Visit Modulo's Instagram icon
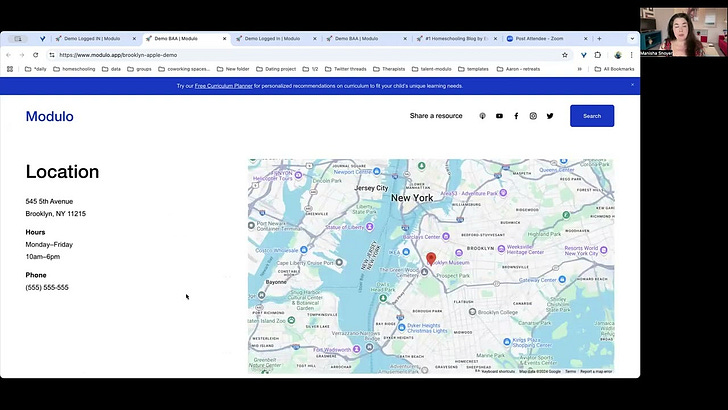728x410 pixels. point(533,116)
